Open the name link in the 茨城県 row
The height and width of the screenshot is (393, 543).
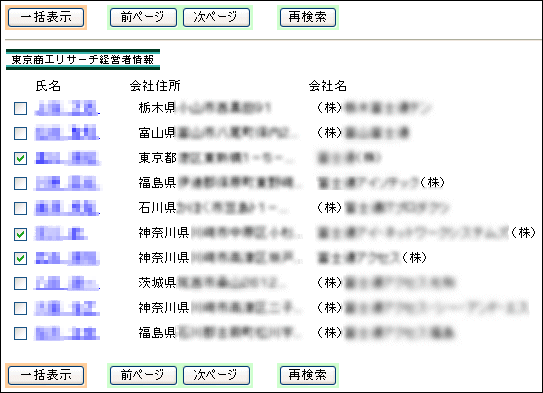[x=67, y=283]
